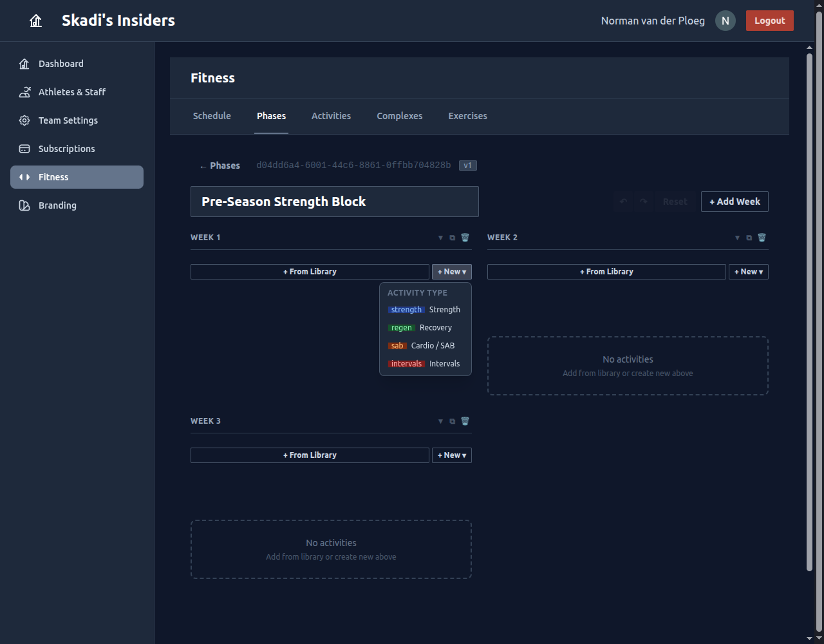Viewport: 824px width, 644px height.
Task: Click the Norman van der Ploeg name
Action: pos(653,21)
